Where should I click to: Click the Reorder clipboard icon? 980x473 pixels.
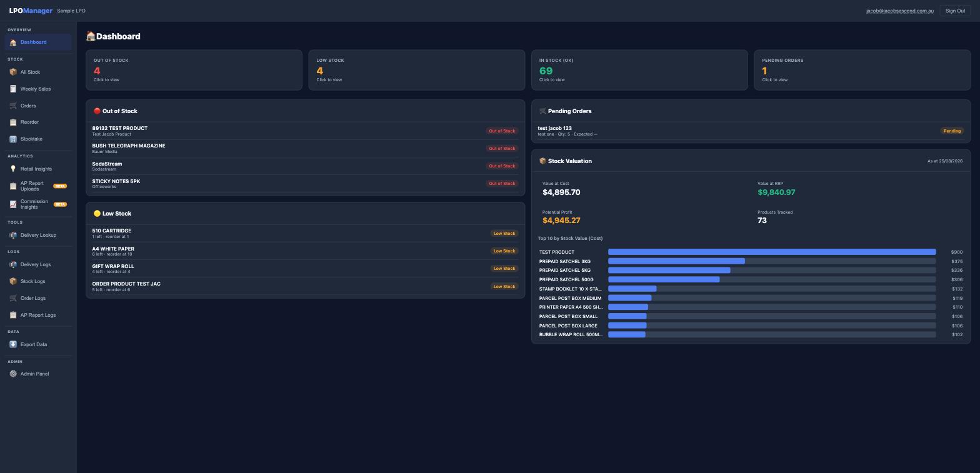(x=13, y=122)
